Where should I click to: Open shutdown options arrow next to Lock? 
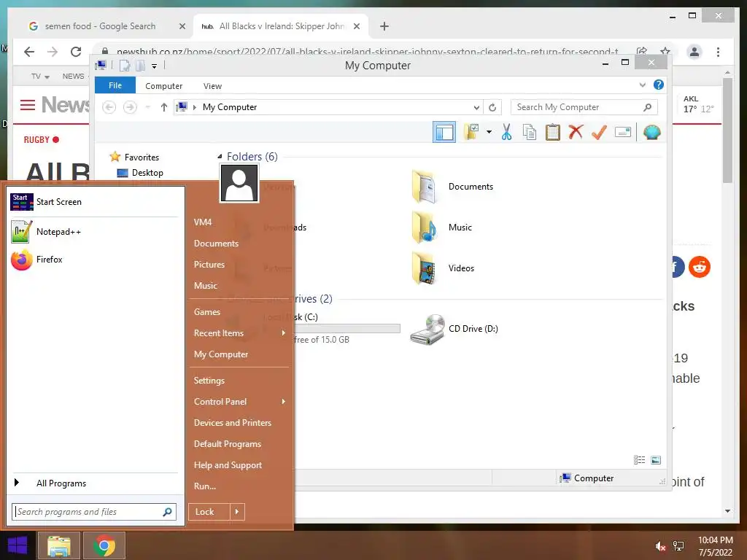[237, 512]
